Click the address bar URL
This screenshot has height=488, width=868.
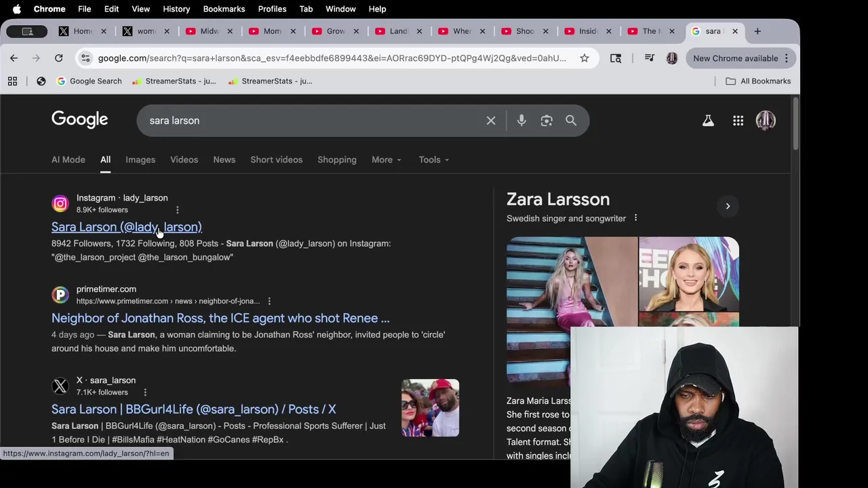point(332,58)
